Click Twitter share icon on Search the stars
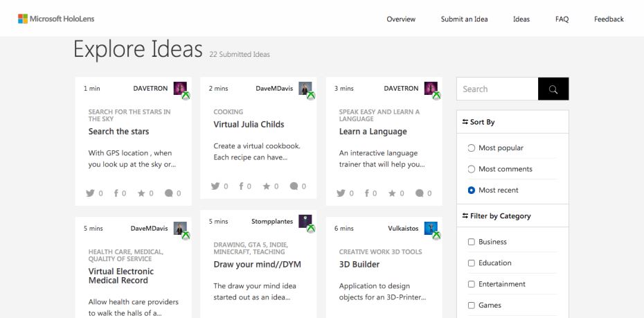 (90, 193)
